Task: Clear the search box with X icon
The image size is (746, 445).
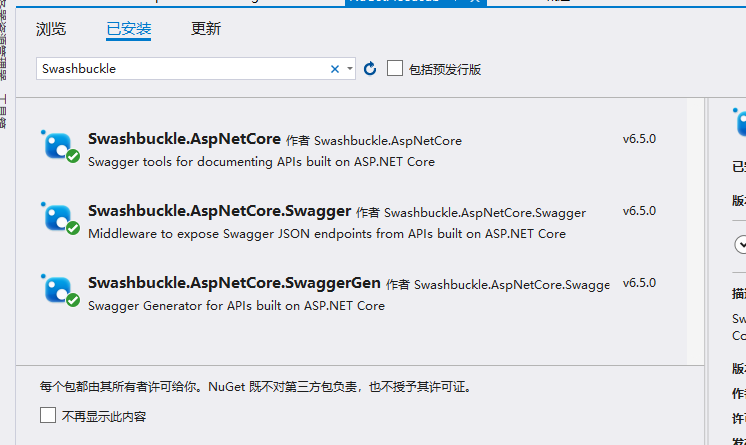Action: 335,69
